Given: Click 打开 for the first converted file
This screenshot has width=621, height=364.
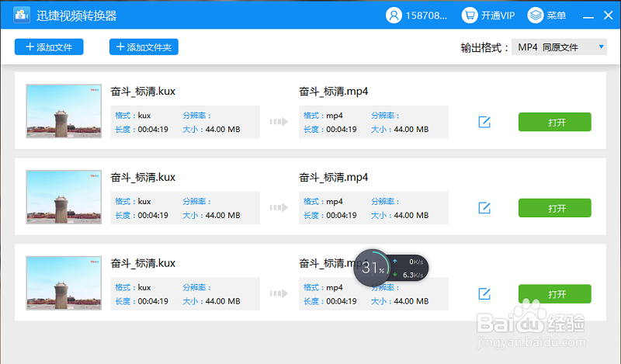Looking at the screenshot, I should [555, 122].
